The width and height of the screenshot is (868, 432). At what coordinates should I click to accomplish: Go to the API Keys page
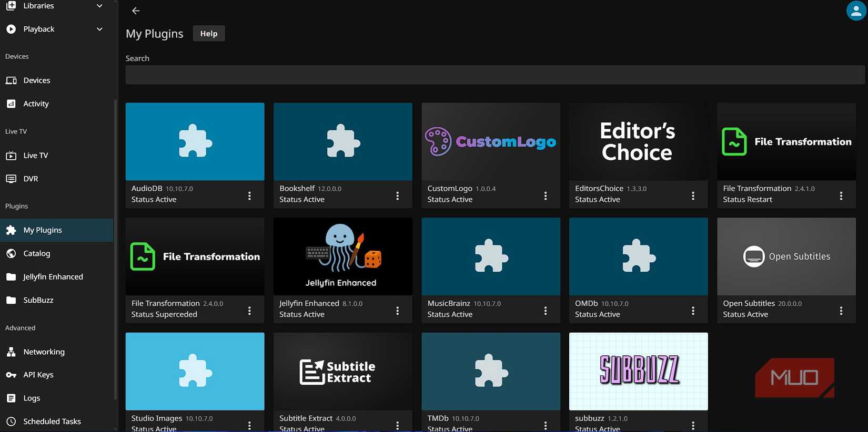pyautogui.click(x=57, y=375)
